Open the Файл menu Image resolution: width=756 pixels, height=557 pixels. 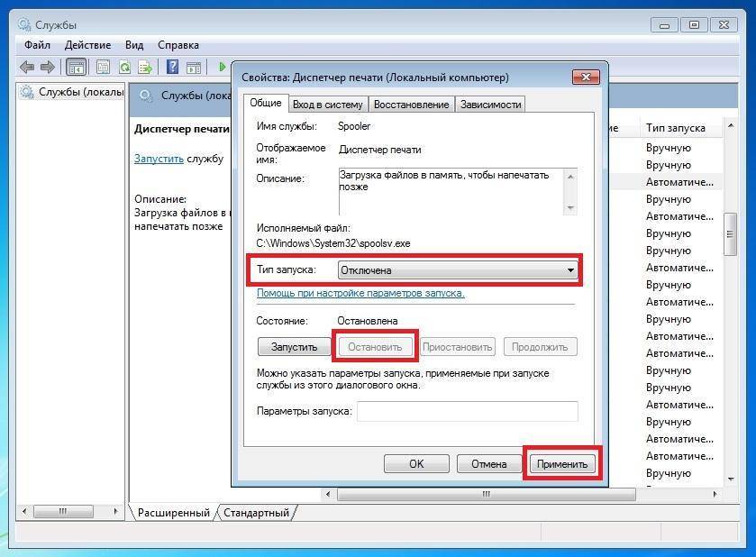point(37,45)
